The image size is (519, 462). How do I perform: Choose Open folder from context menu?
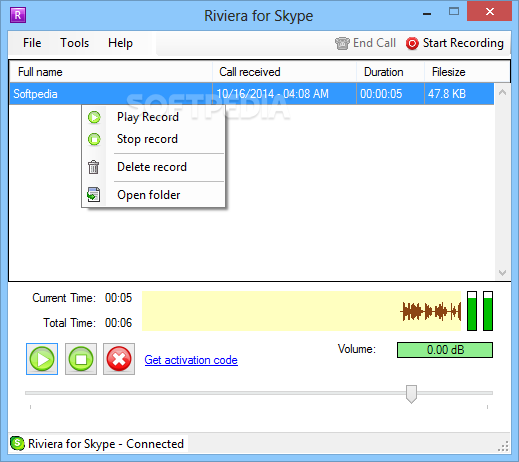coord(153,195)
